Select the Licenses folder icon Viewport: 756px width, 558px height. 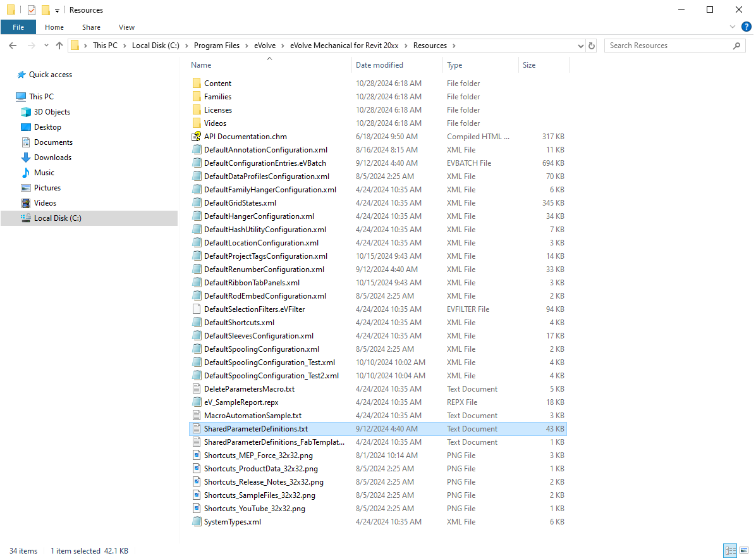point(196,110)
